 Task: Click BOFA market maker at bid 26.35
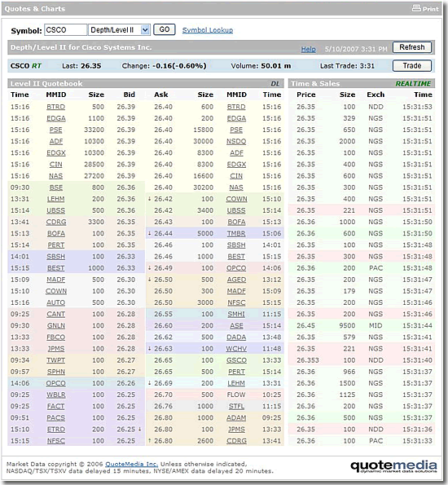[x=56, y=233]
